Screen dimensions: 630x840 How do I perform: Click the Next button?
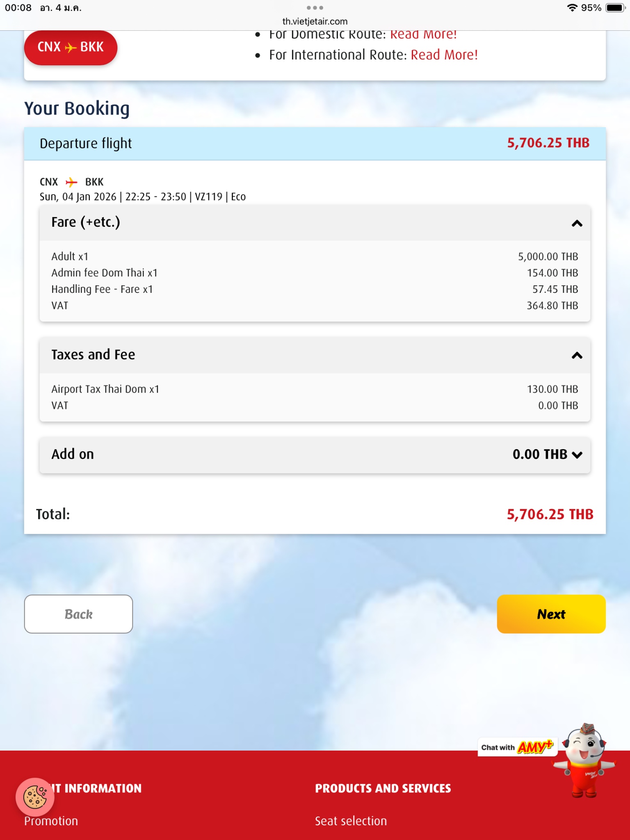(551, 614)
